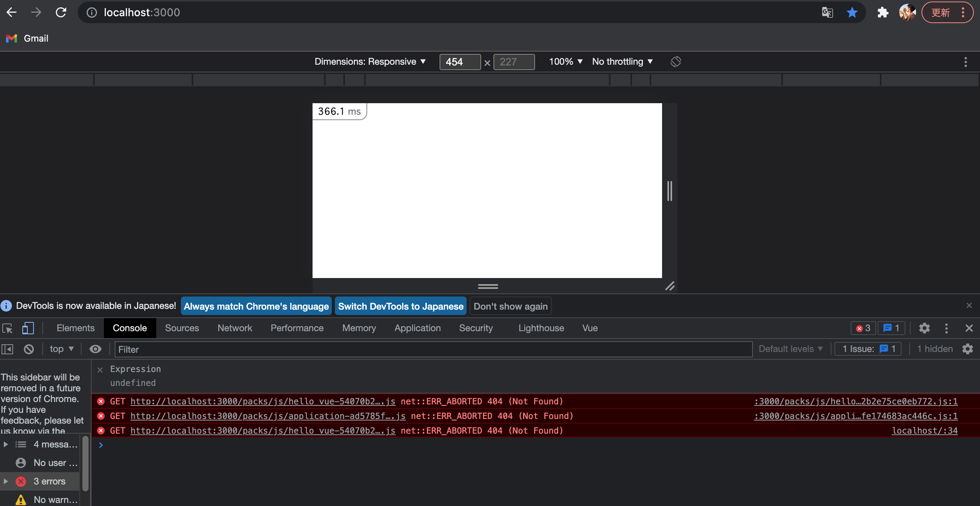Click the console Filter field
Image resolution: width=980 pixels, height=506 pixels.
tap(433, 349)
